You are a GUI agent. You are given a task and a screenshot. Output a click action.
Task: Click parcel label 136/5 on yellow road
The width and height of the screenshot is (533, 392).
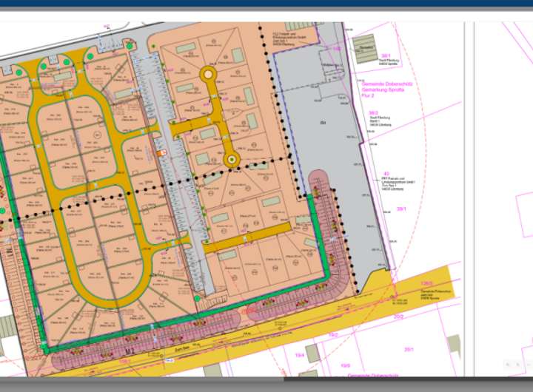point(426,283)
